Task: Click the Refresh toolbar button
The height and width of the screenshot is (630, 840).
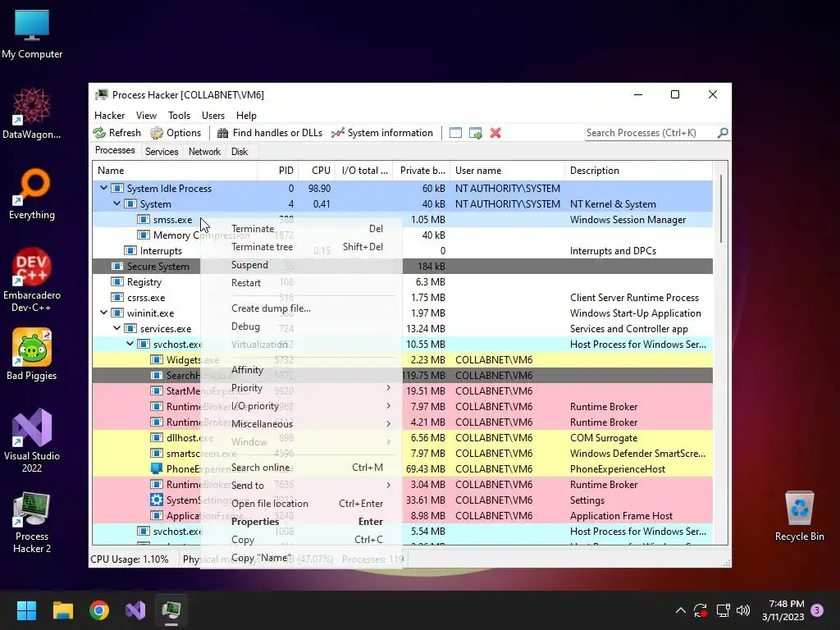Action: pyautogui.click(x=116, y=133)
